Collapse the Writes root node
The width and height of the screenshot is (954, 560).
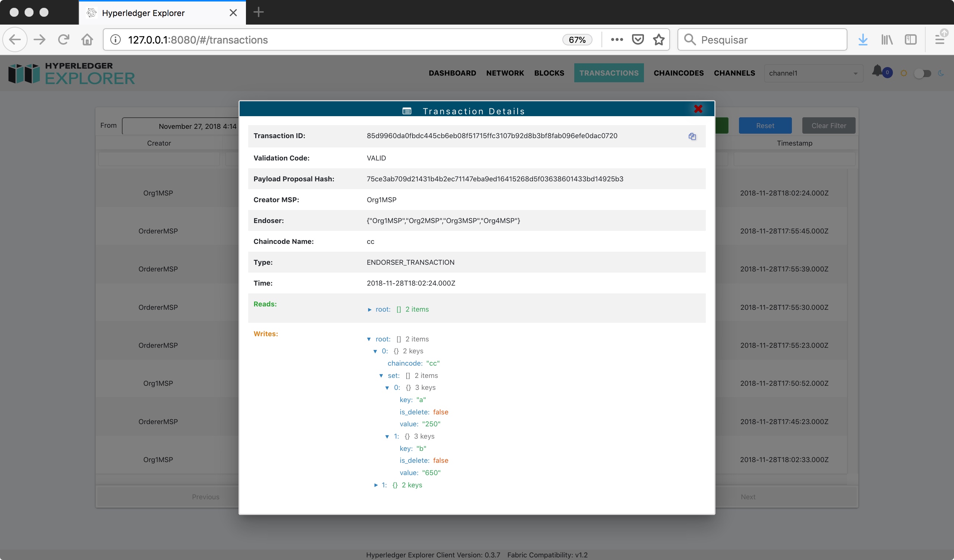click(x=369, y=339)
